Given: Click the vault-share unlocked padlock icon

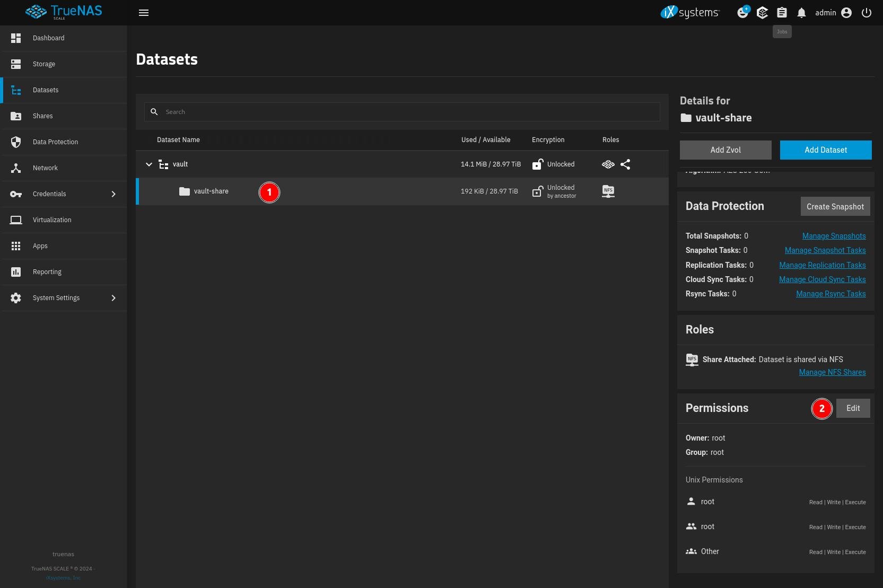Looking at the screenshot, I should (538, 191).
